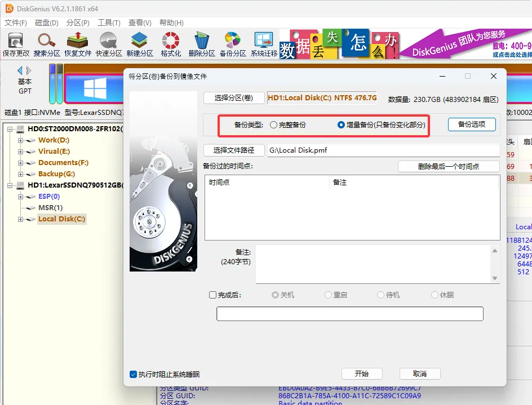This screenshot has width=532, height=405.
Task: Open the View (查看) menu
Action: click(x=140, y=23)
